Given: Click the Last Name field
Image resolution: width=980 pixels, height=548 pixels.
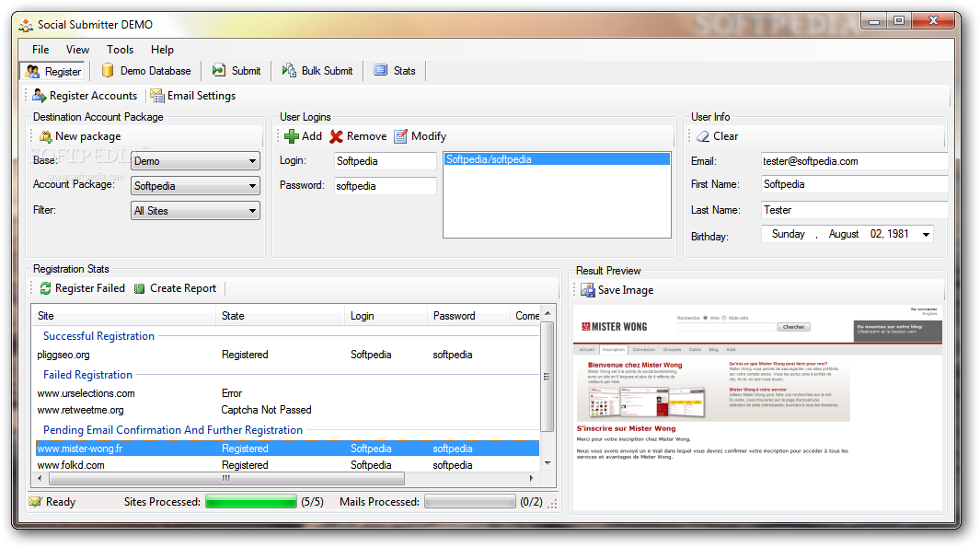Looking at the screenshot, I should pos(854,210).
